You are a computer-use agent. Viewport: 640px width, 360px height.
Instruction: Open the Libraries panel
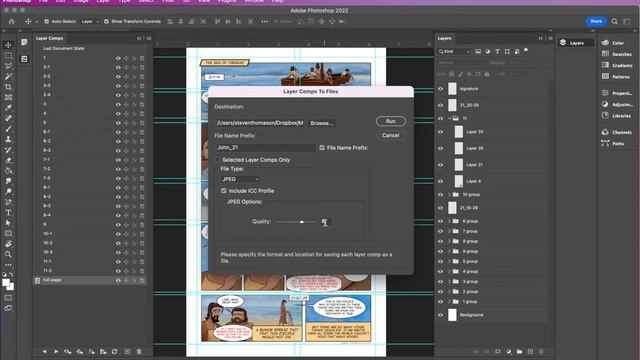point(616,116)
